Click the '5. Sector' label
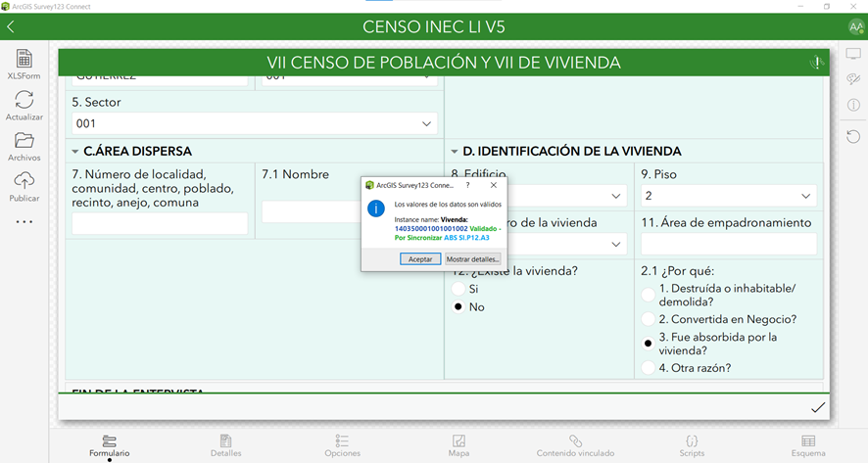This screenshot has height=463, width=868. [96, 103]
